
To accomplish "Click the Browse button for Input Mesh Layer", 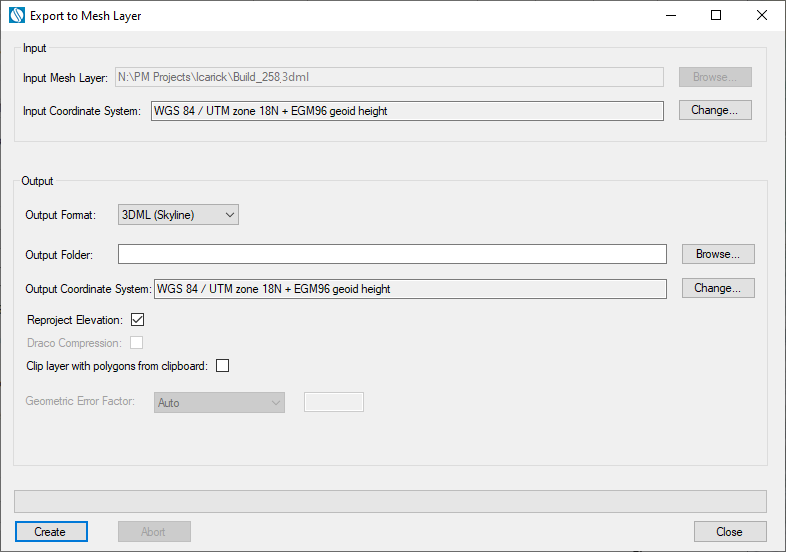I will (x=714, y=77).
